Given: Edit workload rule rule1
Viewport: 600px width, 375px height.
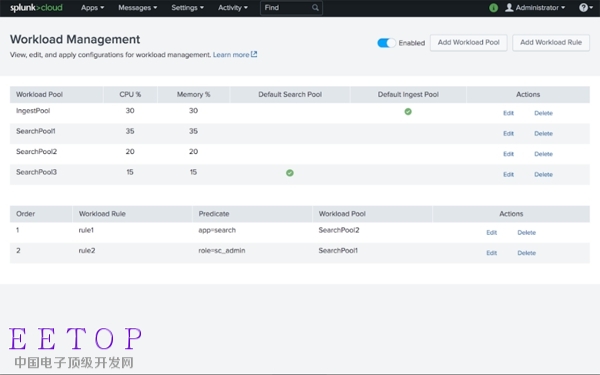Looking at the screenshot, I should 491,233.
